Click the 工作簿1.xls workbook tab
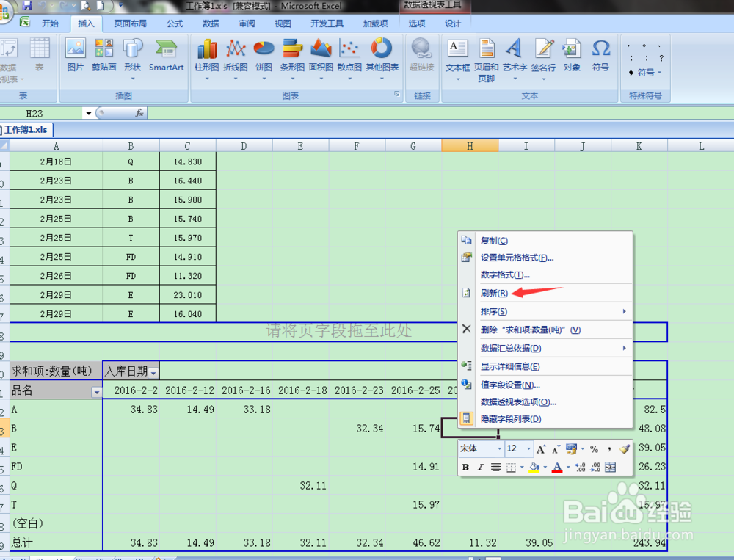Viewport: 734px width, 560px height. click(x=26, y=130)
